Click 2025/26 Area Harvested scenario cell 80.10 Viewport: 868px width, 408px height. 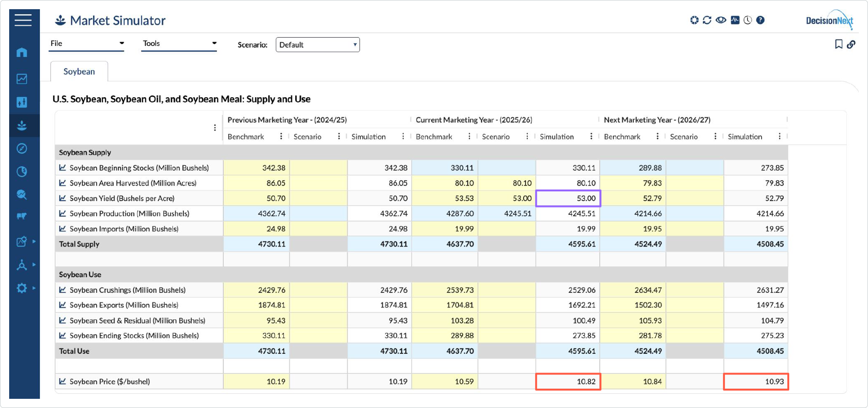pyautogui.click(x=507, y=183)
